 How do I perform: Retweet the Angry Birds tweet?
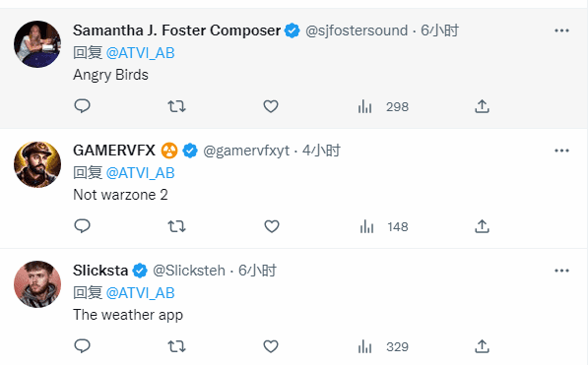pos(176,106)
